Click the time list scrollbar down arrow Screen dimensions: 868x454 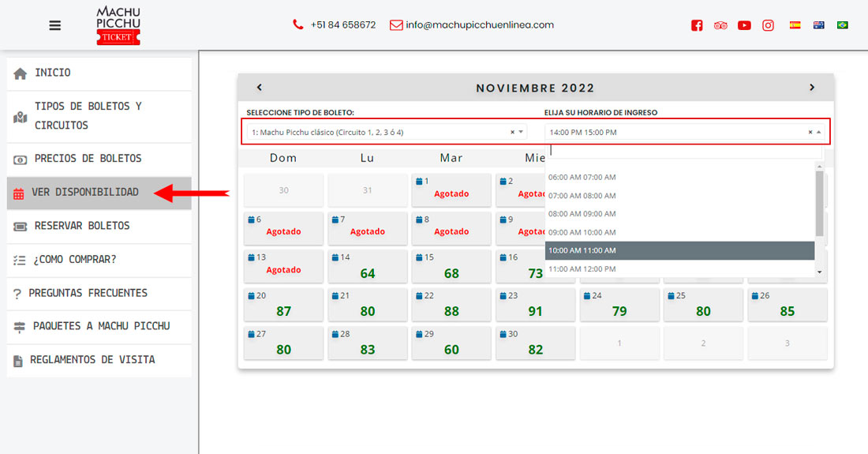[820, 272]
